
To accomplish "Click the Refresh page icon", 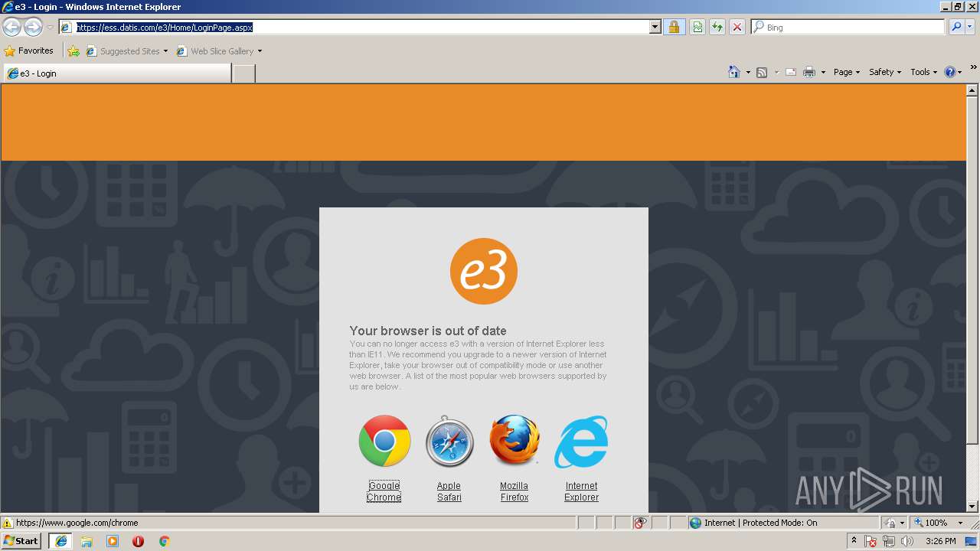I will (x=717, y=27).
